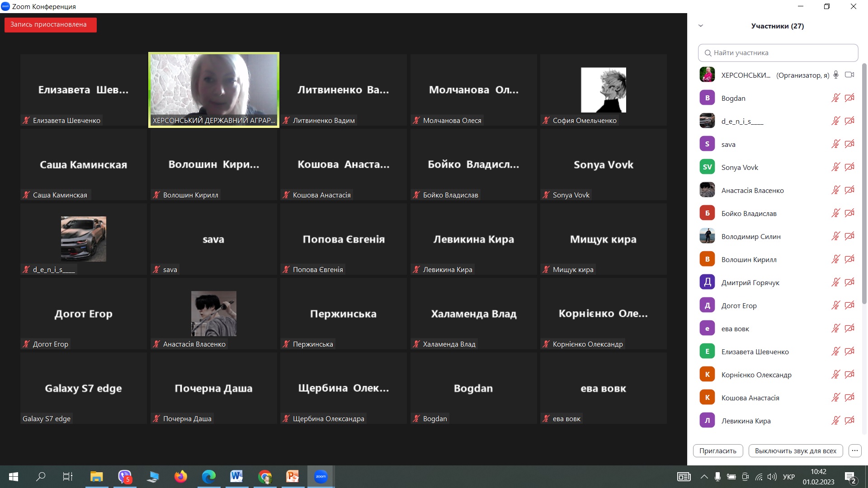Select the Galaxy S7 edge participant tile

click(83, 388)
